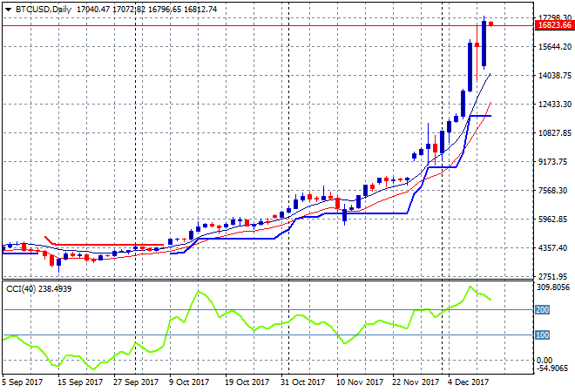Click the CCI scale value 0.00

tap(545, 361)
